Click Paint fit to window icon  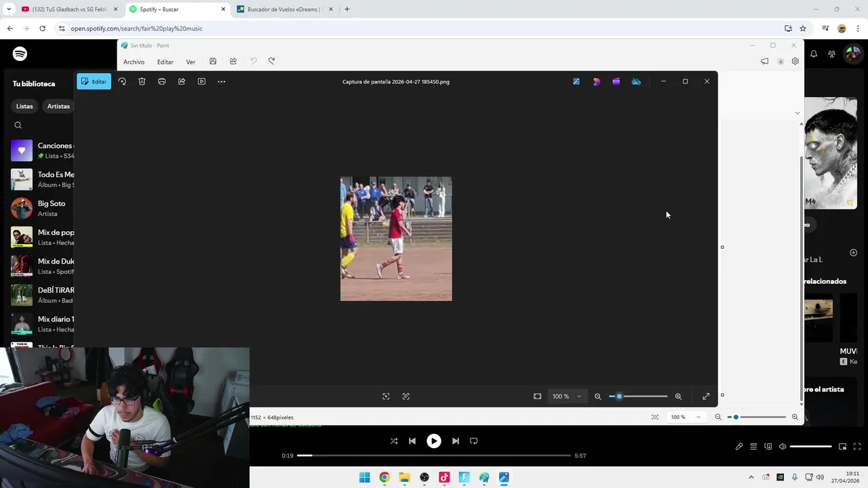click(x=654, y=417)
